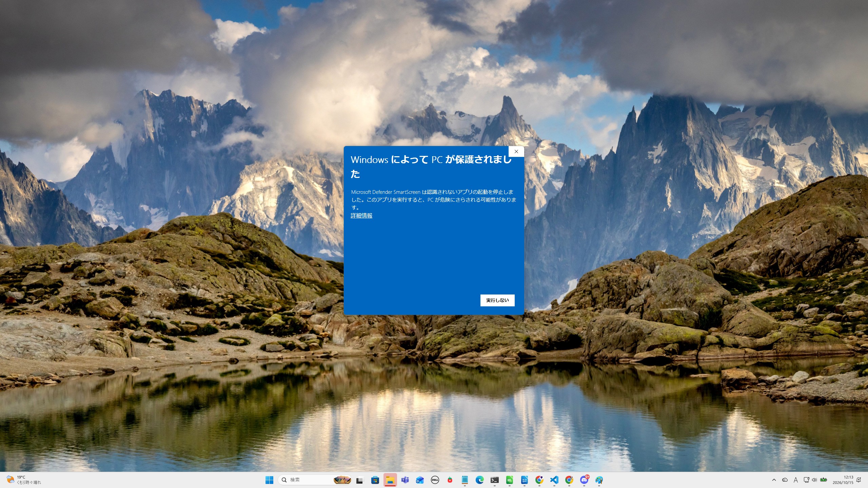Switch to the first Chrome taskbar icon
This screenshot has width=868, height=488.
[x=539, y=480]
